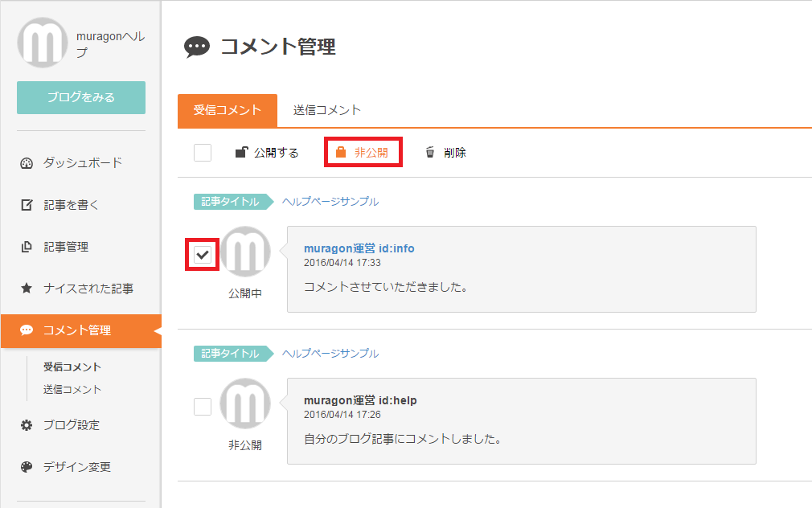Open muragon運営 id:info commenter link
This screenshot has height=508, width=812.
(359, 248)
